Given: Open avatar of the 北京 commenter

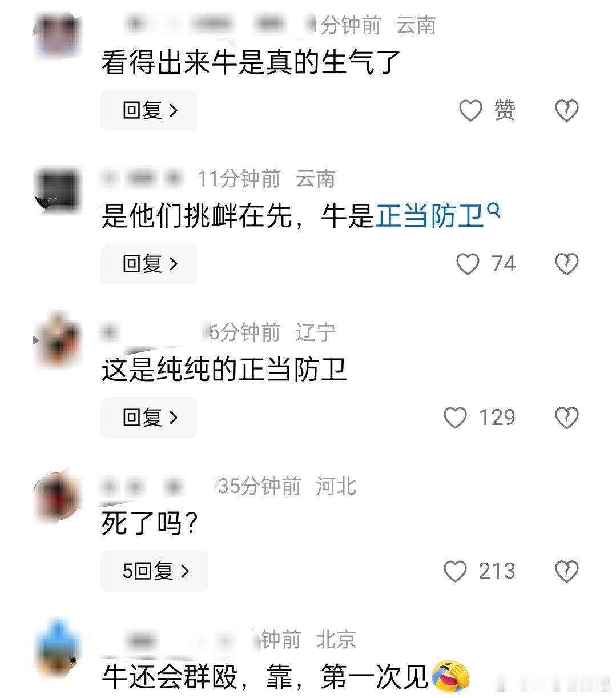Looking at the screenshot, I should pyautogui.click(x=58, y=649).
